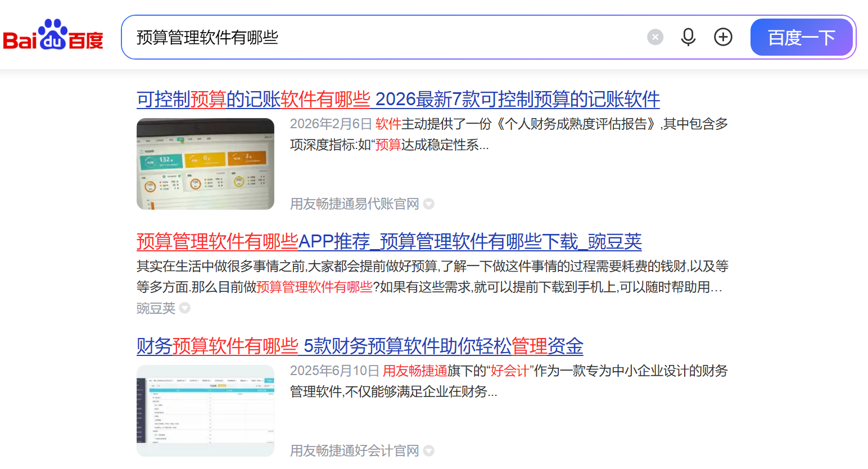The height and width of the screenshot is (469, 868).
Task: Open the dashboard thumbnail of the first result
Action: [x=205, y=164]
